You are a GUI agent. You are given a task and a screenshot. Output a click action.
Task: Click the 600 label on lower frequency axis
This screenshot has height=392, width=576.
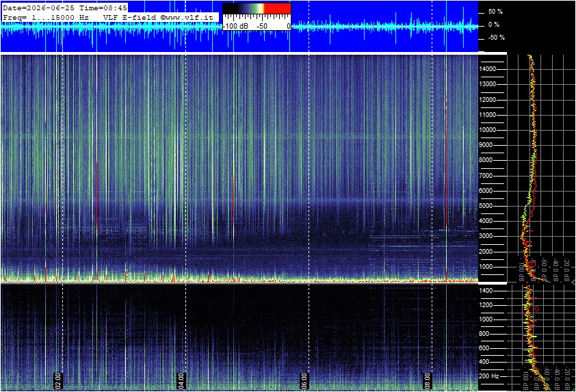click(x=484, y=348)
